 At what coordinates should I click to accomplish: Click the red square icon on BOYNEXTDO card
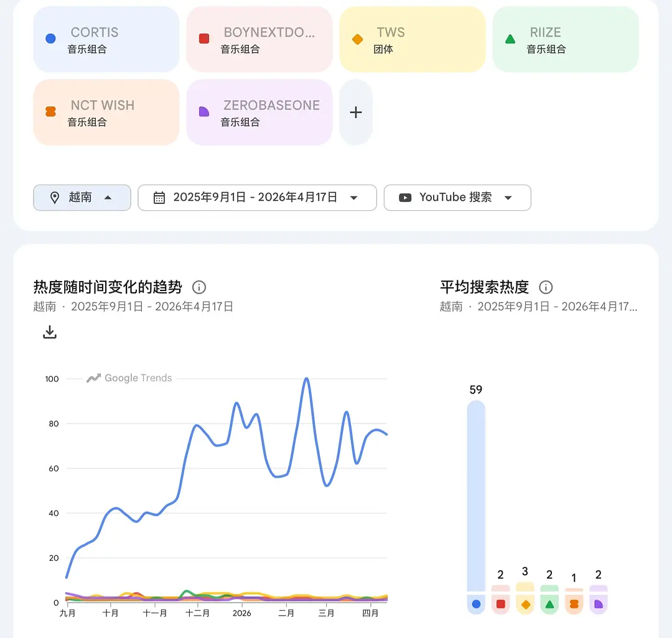point(204,39)
